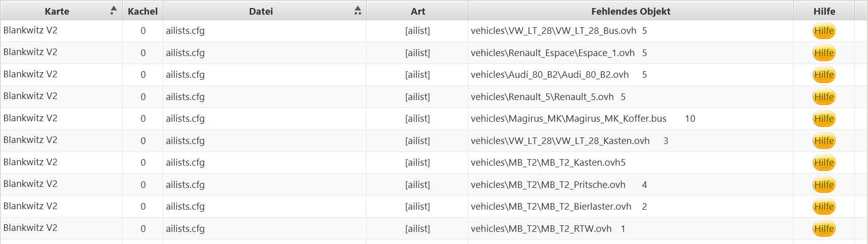The height and width of the screenshot is (244, 868).
Task: Select the Art column header
Action: pos(418,11)
